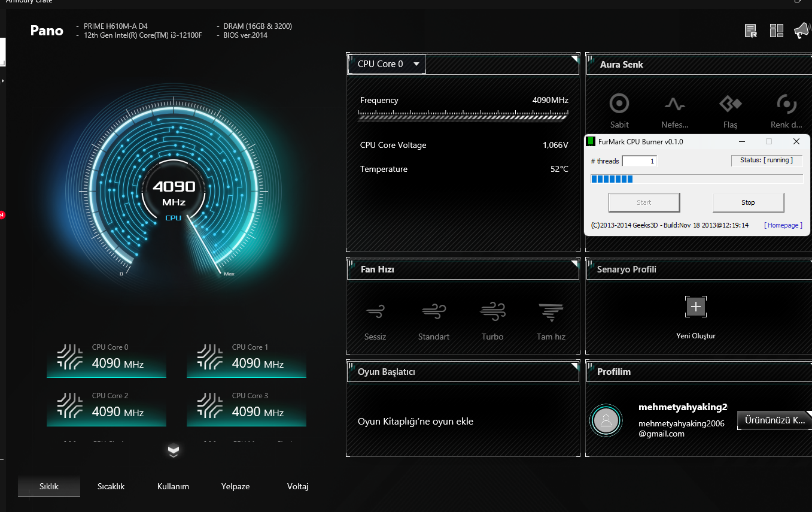Select the Sabit static Aura effect

pyautogui.click(x=619, y=111)
